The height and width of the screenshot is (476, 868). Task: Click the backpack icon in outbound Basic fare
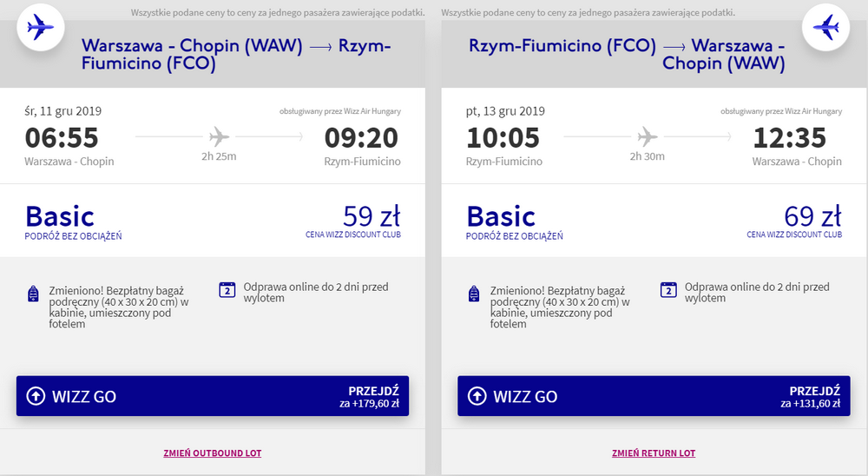click(33, 294)
